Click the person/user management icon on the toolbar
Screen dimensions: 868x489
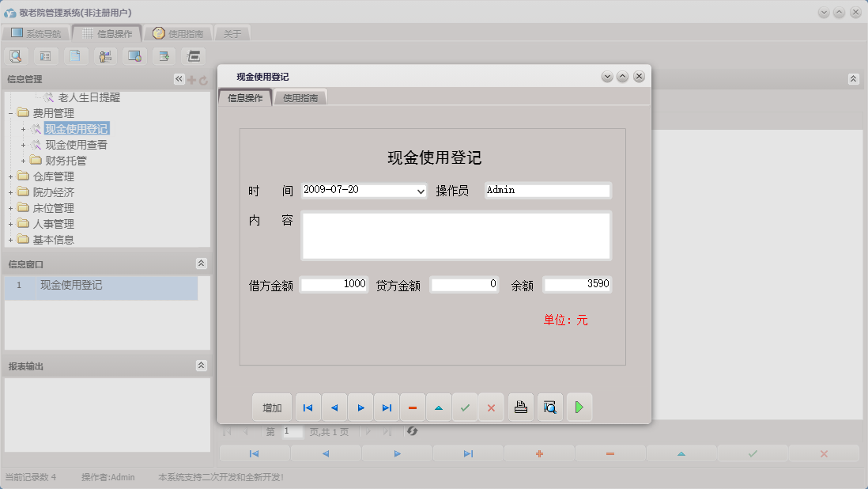(x=104, y=56)
